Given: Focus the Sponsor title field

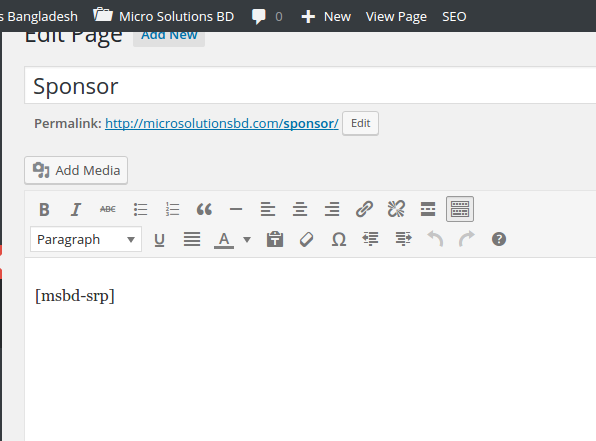Looking at the screenshot, I should [x=310, y=85].
